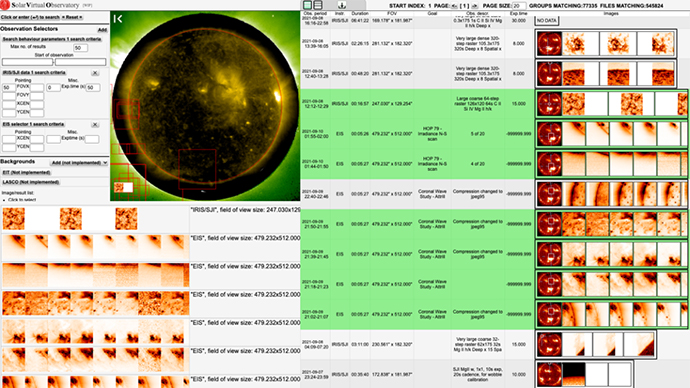Open full-disk sun thumbnail in '4 of 20' row
The image size is (690, 388).
coord(549,164)
